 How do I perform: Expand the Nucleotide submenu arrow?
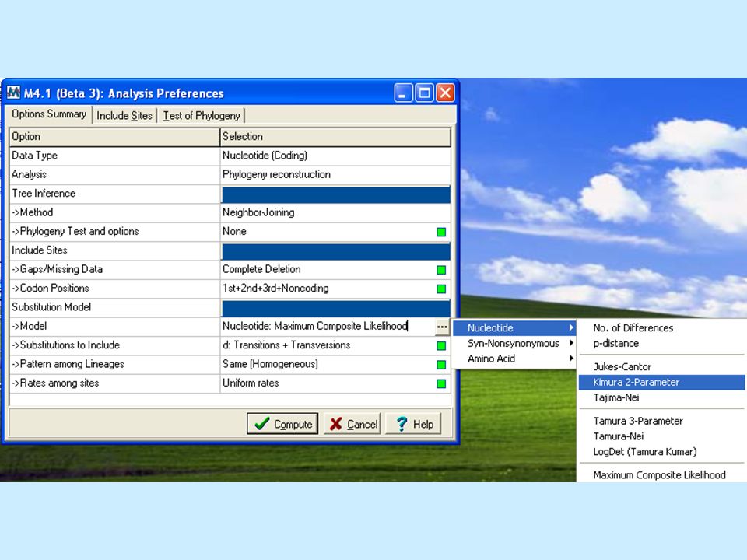click(570, 327)
